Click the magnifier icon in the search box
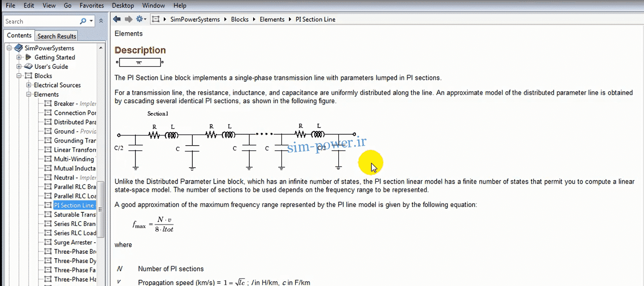Viewport: 644px width, 286px height. 83,21
